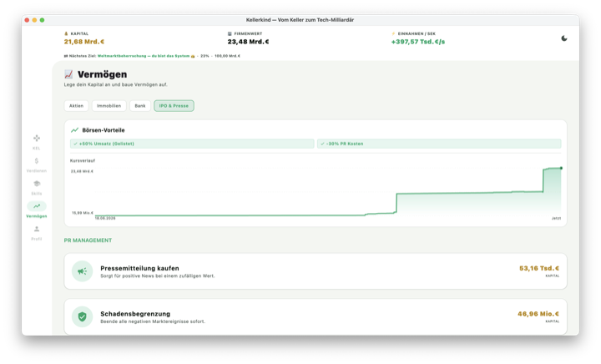This screenshot has height=364, width=601.
Task: Minimize the window with yellow button
Action: coord(34,20)
